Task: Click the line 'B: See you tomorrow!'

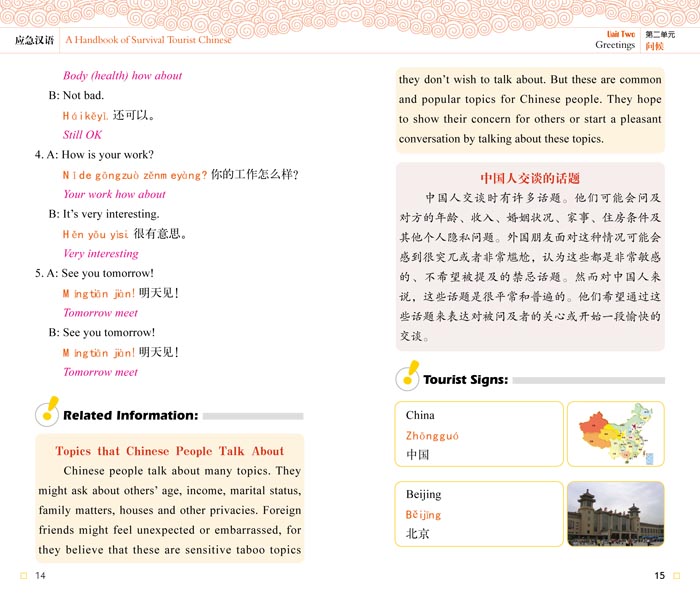Action: [102, 333]
